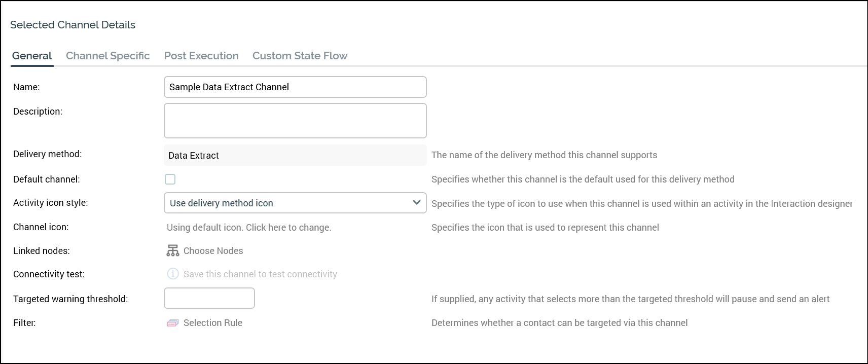Click 'Using default icon' link to change icon
This screenshot has height=364, width=868.
point(249,228)
